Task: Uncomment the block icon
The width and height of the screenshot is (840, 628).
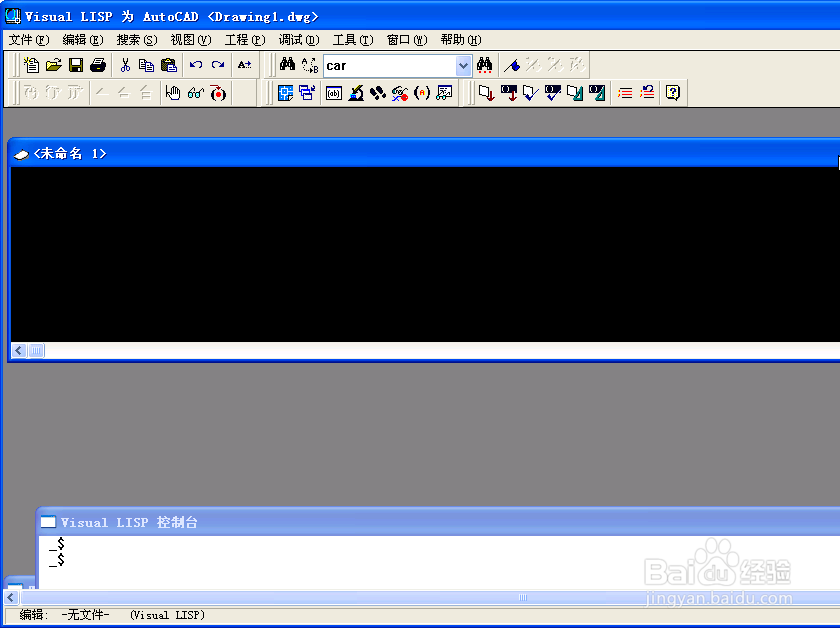Action: click(x=647, y=93)
